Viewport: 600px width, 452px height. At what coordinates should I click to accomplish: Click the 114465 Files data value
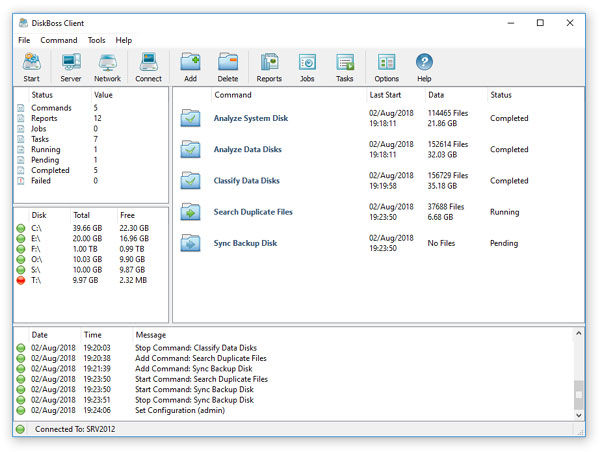pyautogui.click(x=448, y=113)
